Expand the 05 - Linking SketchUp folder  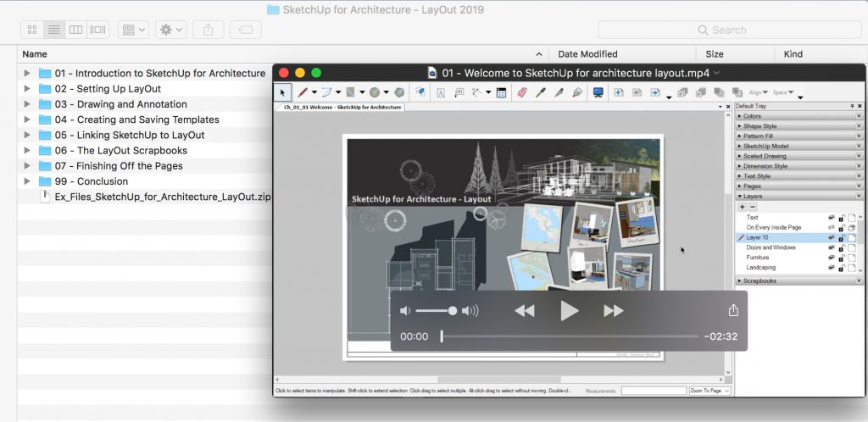point(26,135)
